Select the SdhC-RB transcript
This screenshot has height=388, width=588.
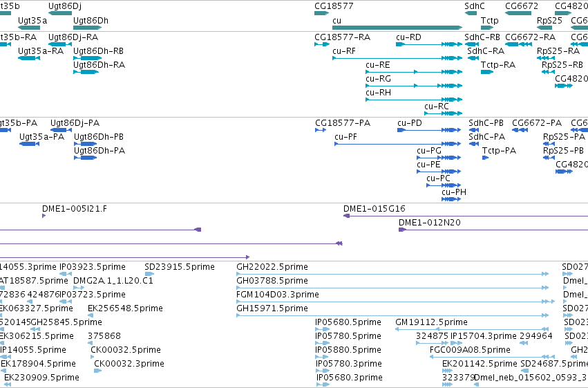click(472, 44)
